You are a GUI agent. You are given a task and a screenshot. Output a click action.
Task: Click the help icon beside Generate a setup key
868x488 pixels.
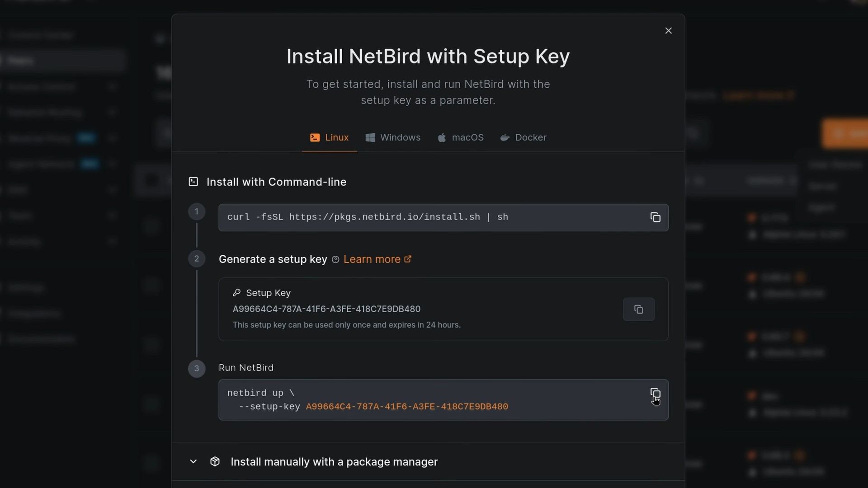coord(335,259)
